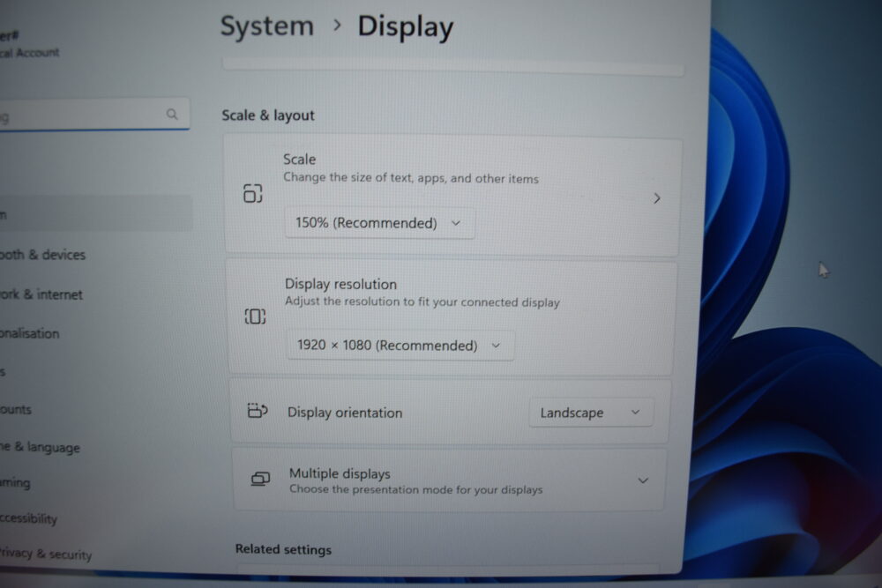This screenshot has width=882, height=588.
Task: Click 'Choose the presentation mode' description
Action: (x=416, y=489)
